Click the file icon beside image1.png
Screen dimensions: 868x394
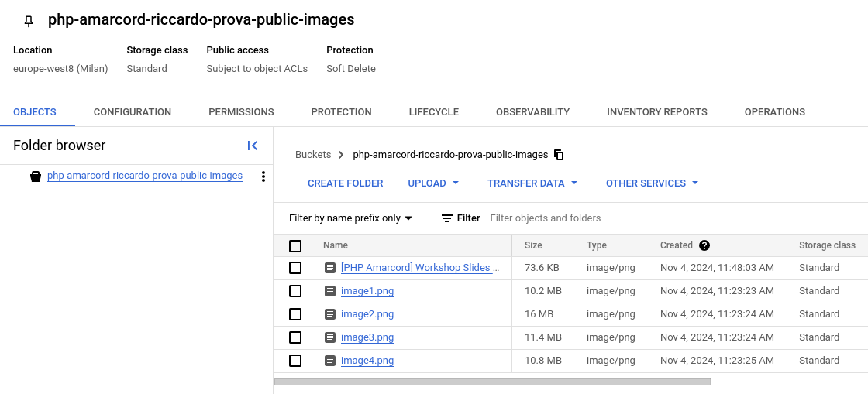click(x=330, y=291)
